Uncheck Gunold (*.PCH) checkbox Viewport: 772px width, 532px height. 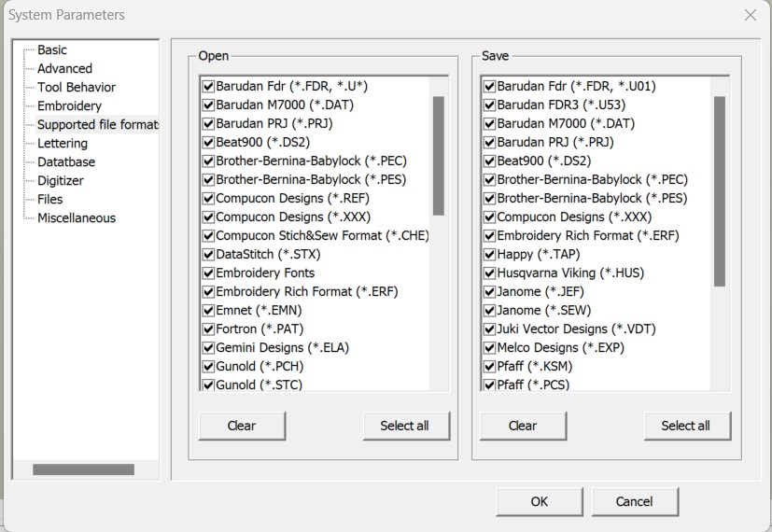(x=208, y=367)
